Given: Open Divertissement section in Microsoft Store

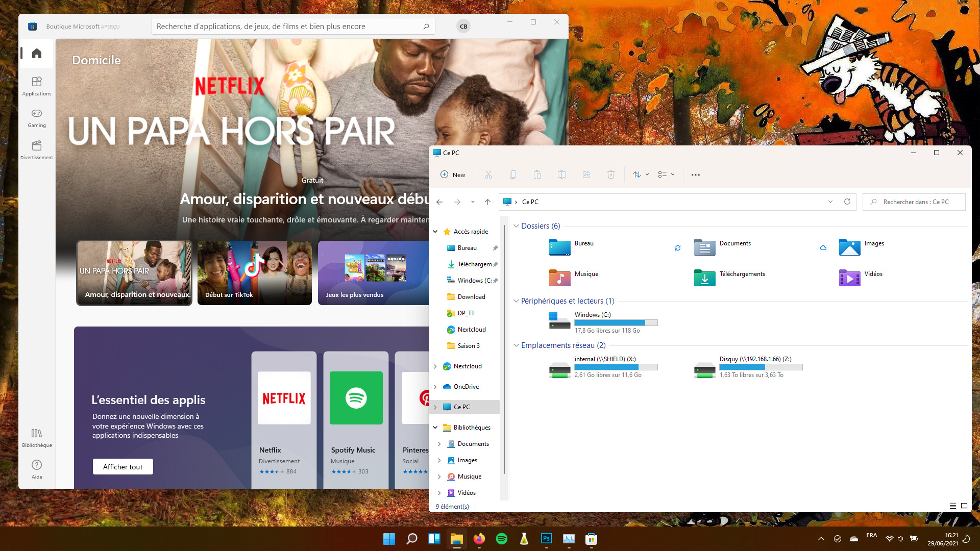Looking at the screenshot, I should [37, 150].
